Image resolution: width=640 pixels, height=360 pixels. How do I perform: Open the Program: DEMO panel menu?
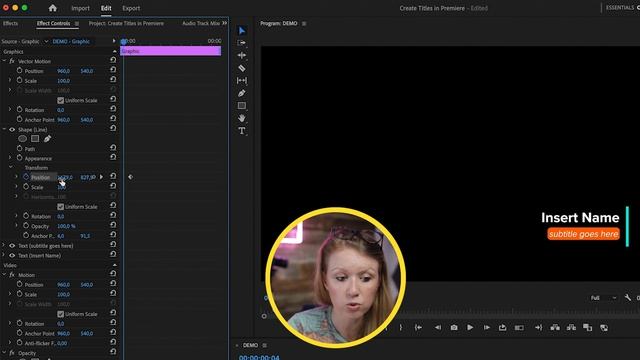(304, 24)
